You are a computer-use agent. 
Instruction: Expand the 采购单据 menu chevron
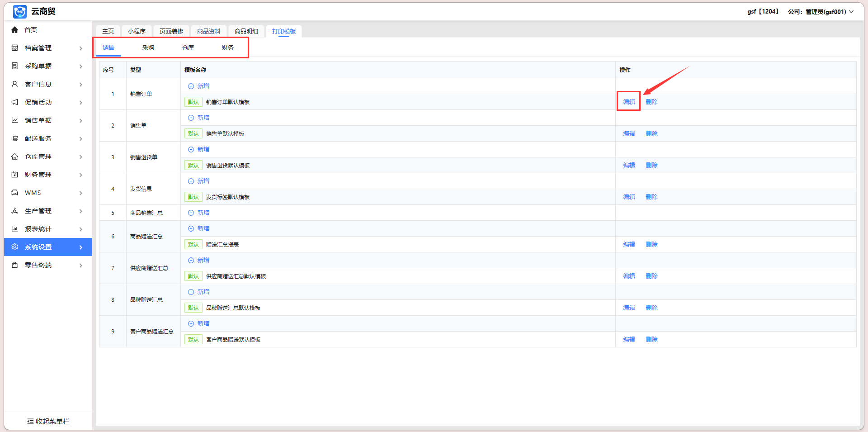click(81, 66)
